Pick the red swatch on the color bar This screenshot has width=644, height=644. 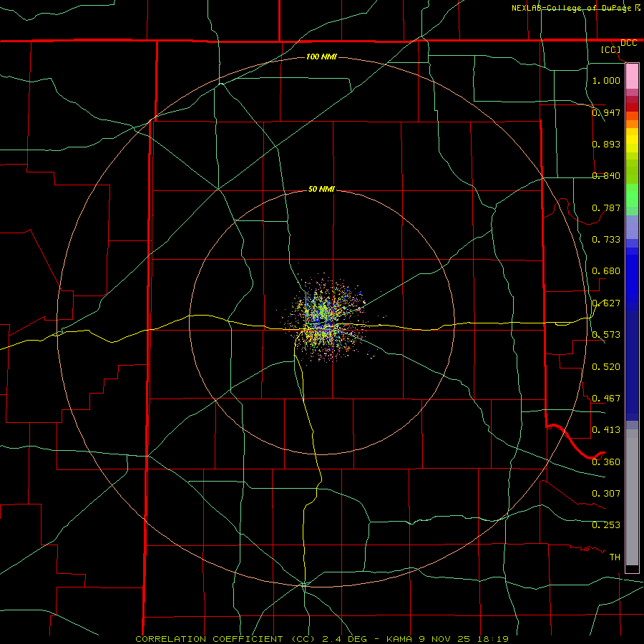632,107
